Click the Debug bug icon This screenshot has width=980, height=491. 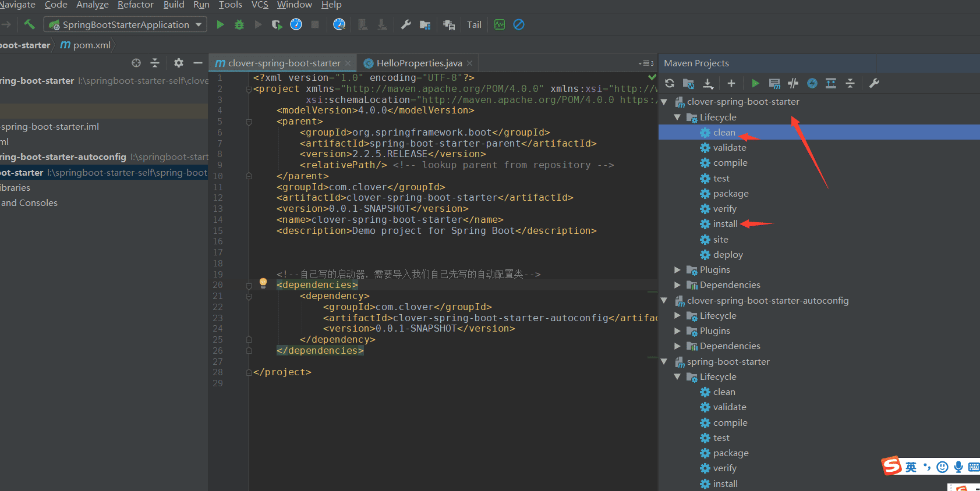coord(239,24)
